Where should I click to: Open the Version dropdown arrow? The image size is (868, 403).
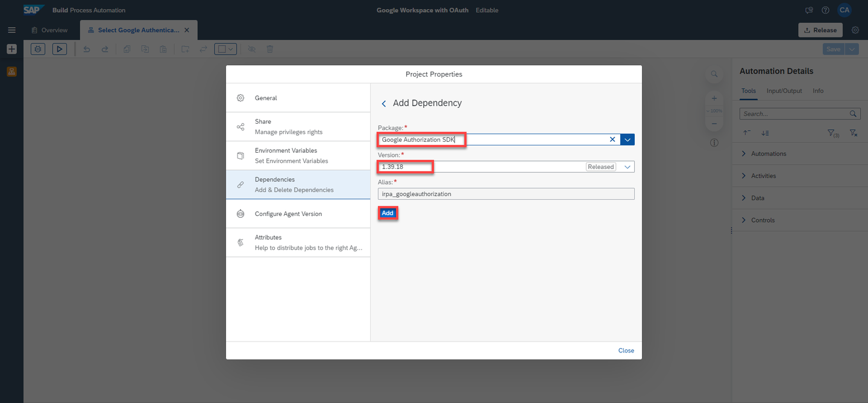(627, 167)
